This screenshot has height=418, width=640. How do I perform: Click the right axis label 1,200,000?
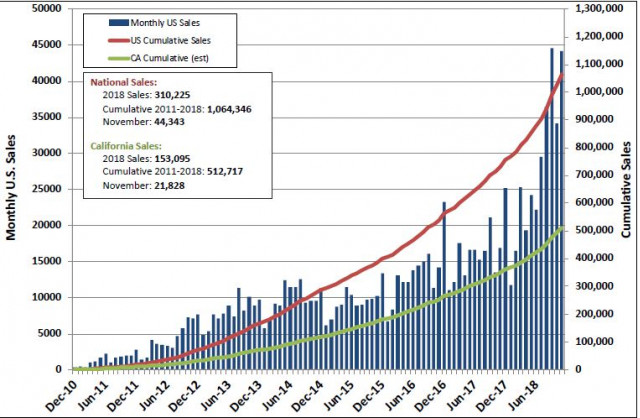click(599, 36)
